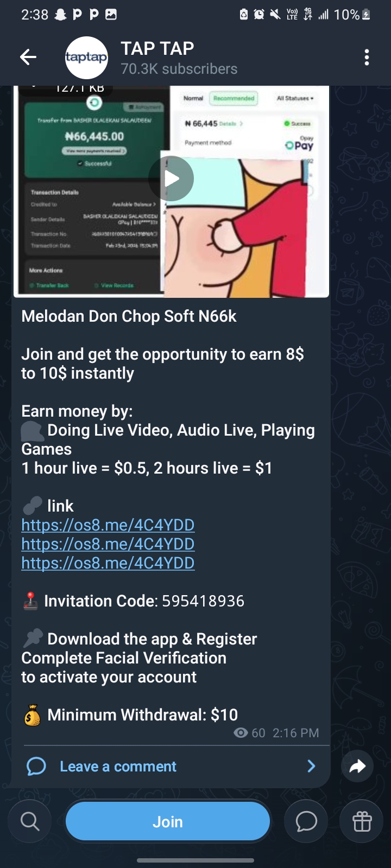This screenshot has width=391, height=868.
Task: Join the TAP TAP channel
Action: (168, 821)
